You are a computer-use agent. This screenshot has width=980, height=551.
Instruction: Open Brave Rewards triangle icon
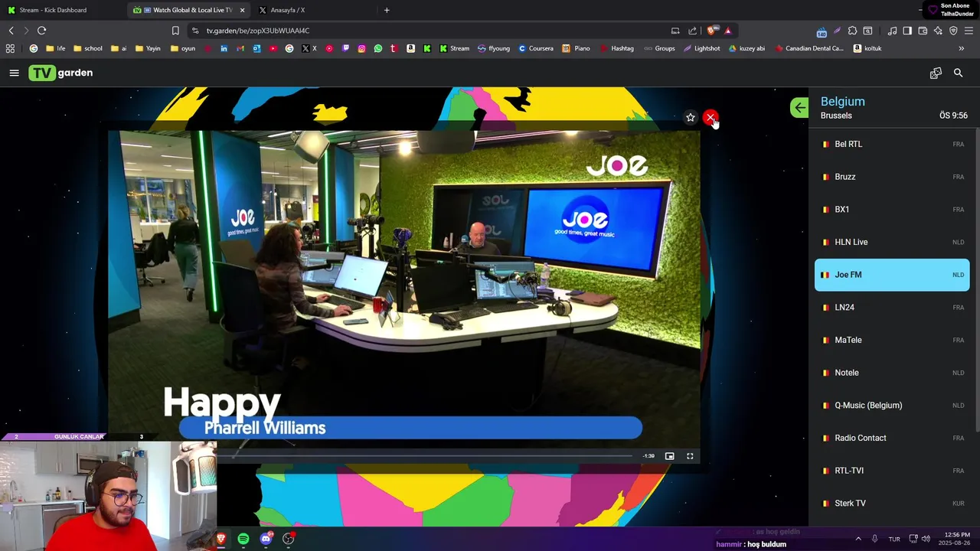tap(727, 31)
